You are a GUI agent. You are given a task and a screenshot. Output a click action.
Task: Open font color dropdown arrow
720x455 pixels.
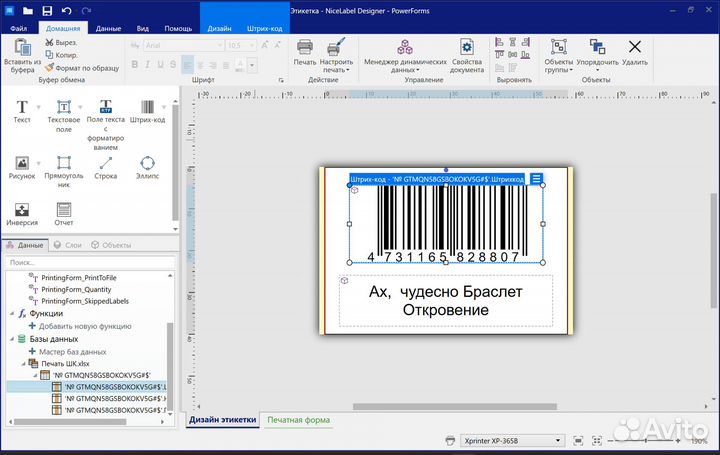coord(252,65)
